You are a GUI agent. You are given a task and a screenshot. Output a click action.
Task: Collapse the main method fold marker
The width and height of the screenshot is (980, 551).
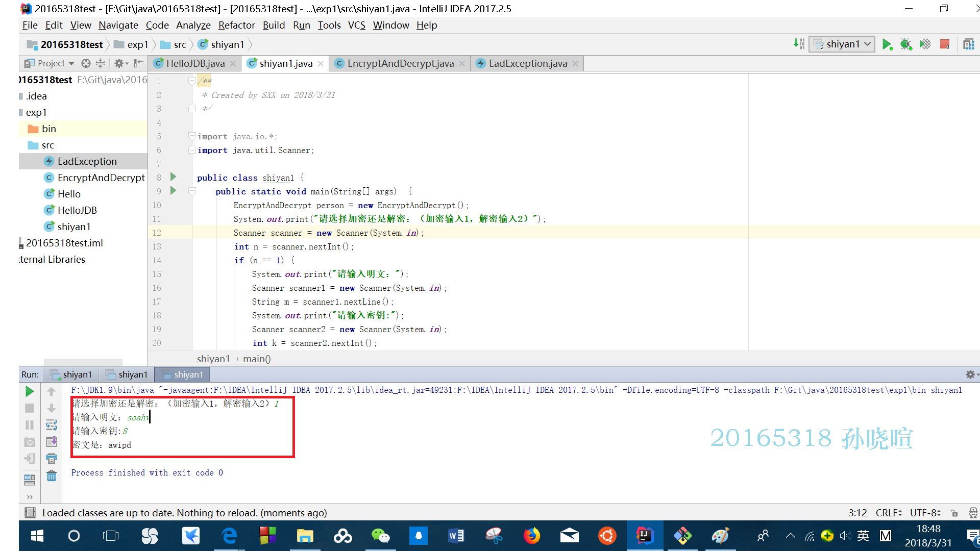pyautogui.click(x=192, y=191)
